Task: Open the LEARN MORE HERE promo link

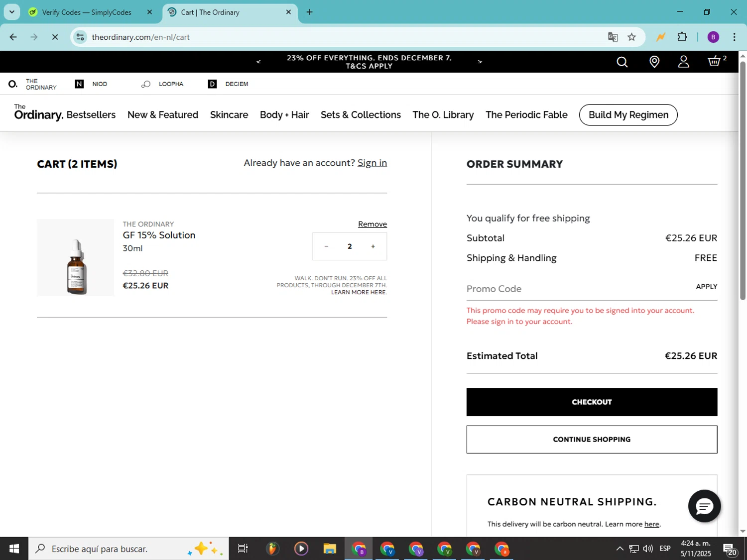Action: coord(359,292)
